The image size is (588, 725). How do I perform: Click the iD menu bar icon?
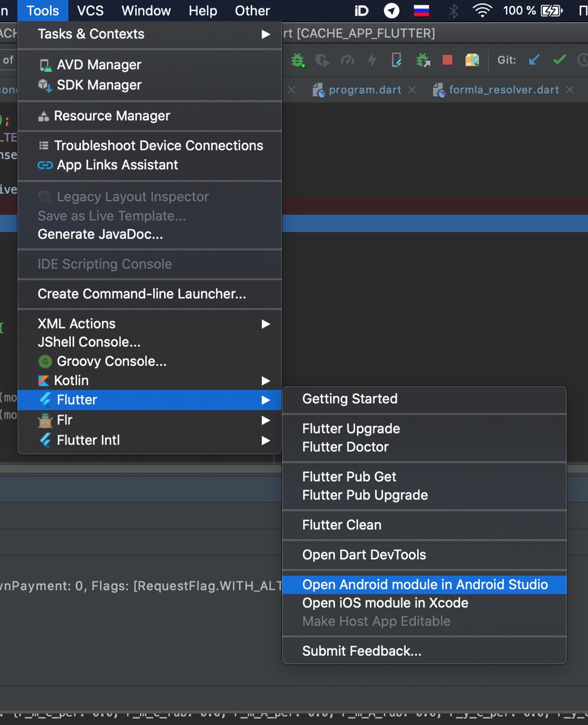point(361,10)
